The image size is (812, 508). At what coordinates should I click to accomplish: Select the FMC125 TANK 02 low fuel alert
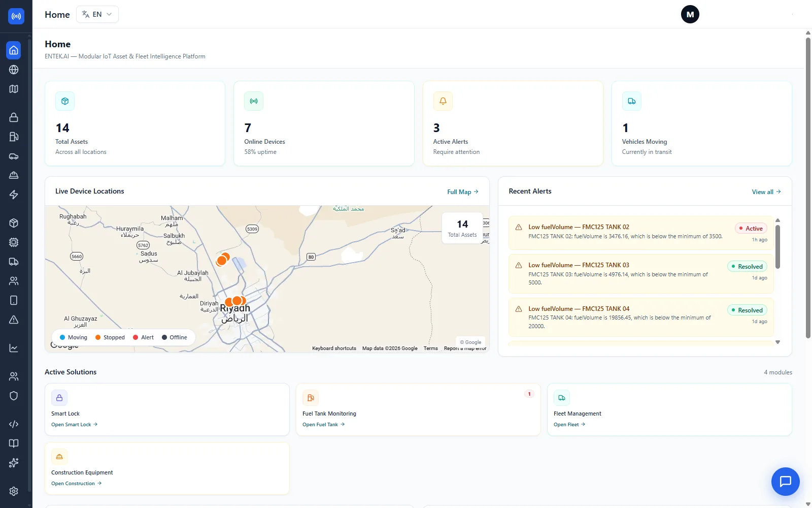[x=641, y=233]
